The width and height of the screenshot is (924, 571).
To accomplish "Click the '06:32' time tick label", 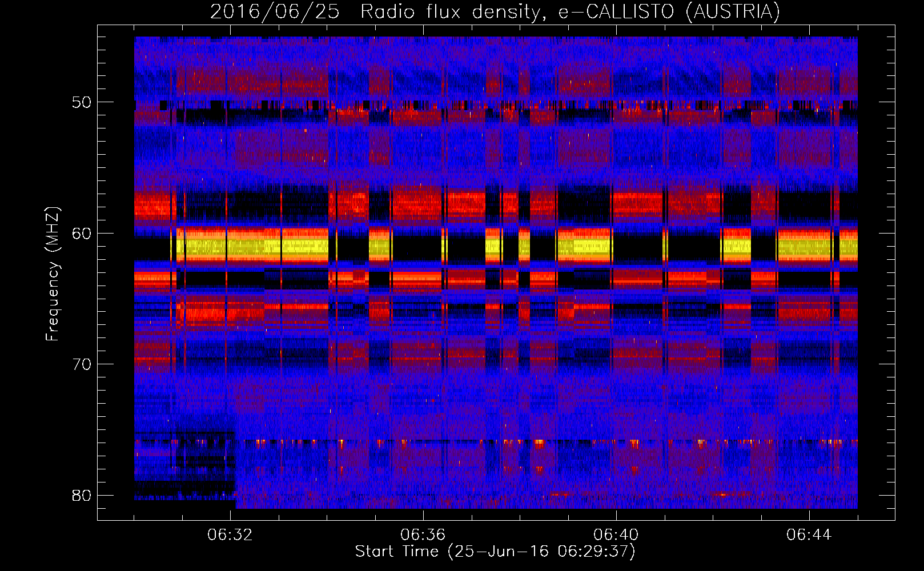I will point(230,535).
